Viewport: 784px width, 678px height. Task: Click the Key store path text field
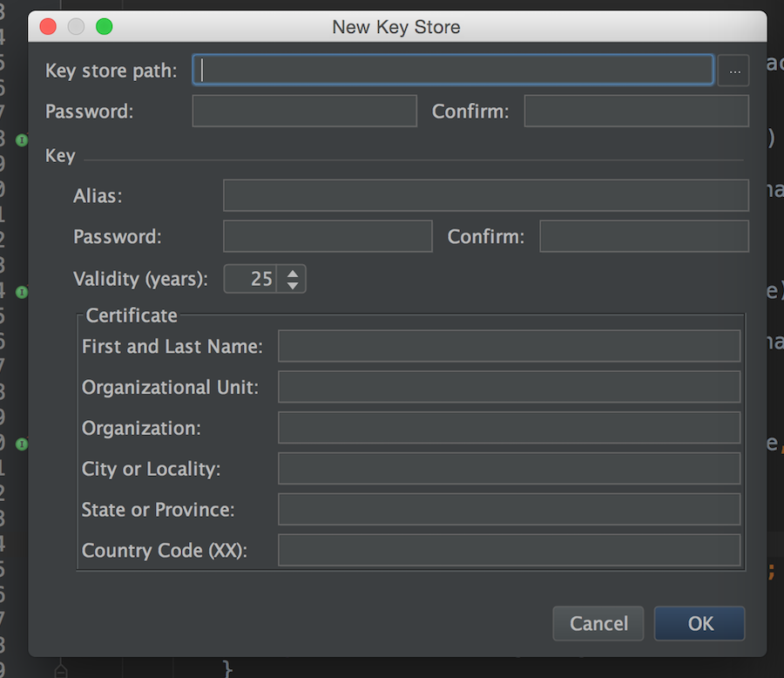[453, 71]
